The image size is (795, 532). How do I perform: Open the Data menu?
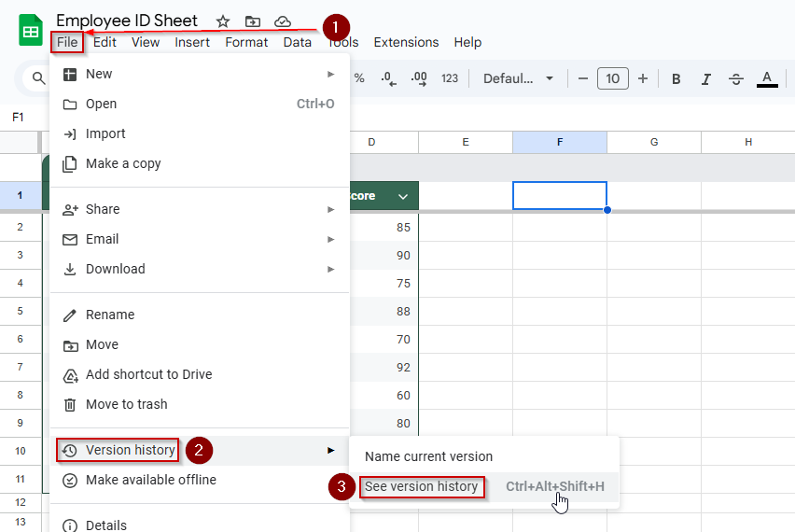297,42
